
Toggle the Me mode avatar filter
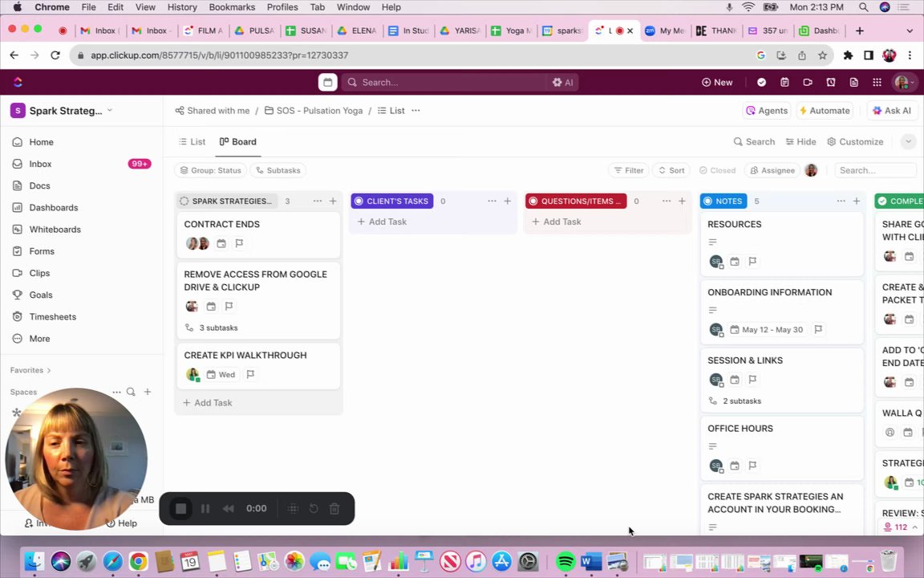click(x=812, y=170)
